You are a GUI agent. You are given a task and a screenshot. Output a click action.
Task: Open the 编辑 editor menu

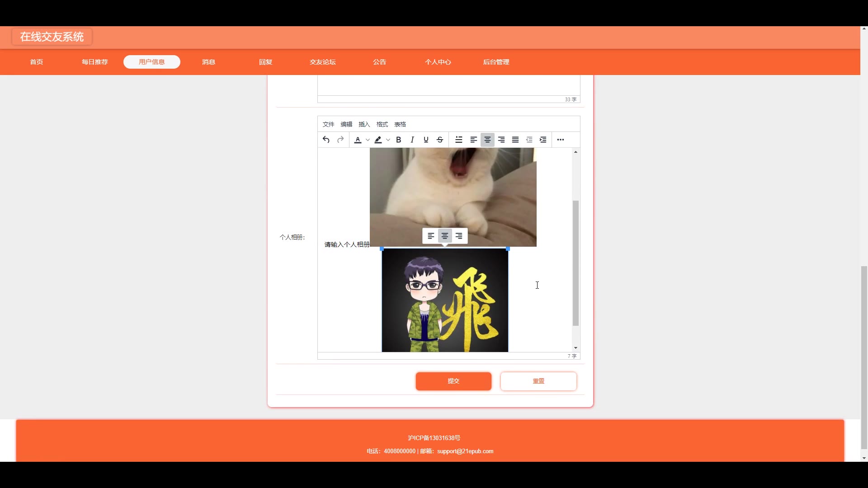click(x=346, y=124)
